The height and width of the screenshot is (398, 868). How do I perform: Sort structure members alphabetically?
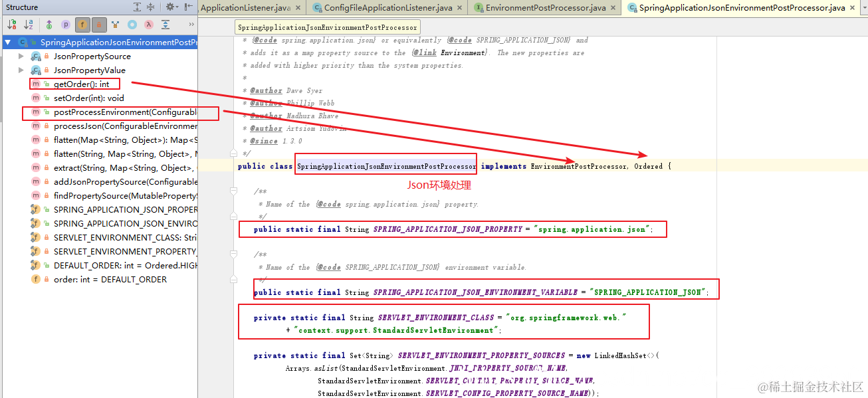29,25
